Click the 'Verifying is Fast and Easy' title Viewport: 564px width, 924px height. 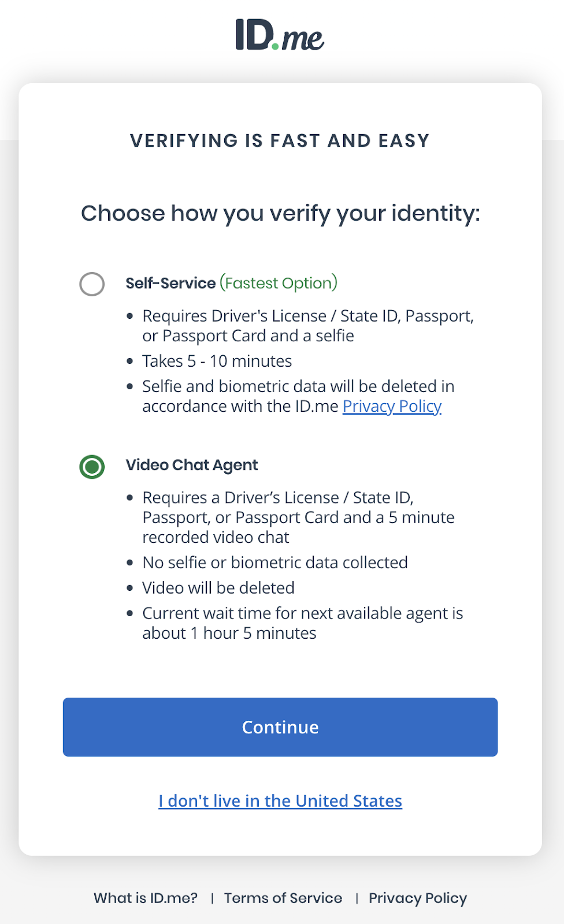(280, 140)
